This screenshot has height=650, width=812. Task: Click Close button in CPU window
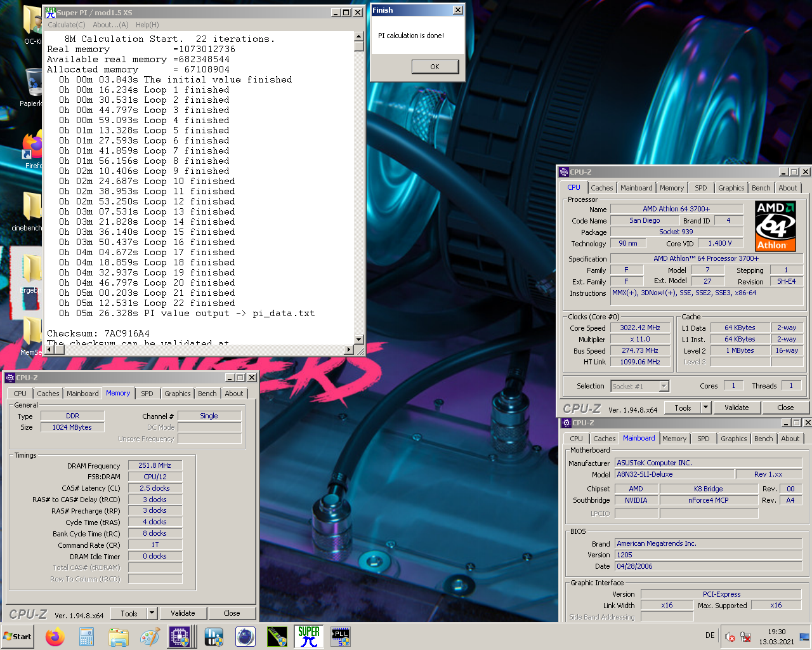785,408
